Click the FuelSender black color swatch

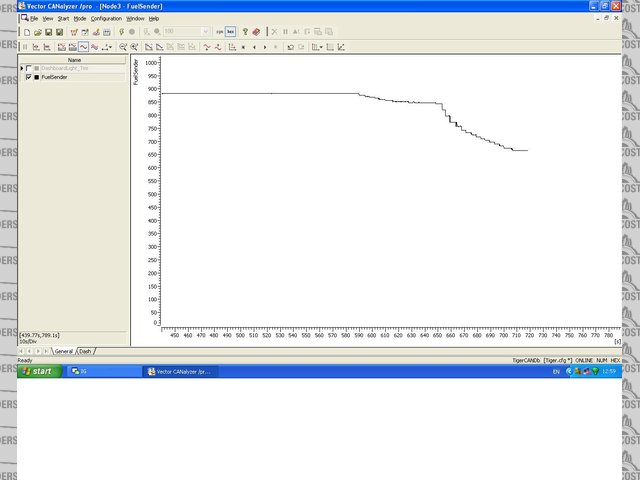pyautogui.click(x=37, y=76)
